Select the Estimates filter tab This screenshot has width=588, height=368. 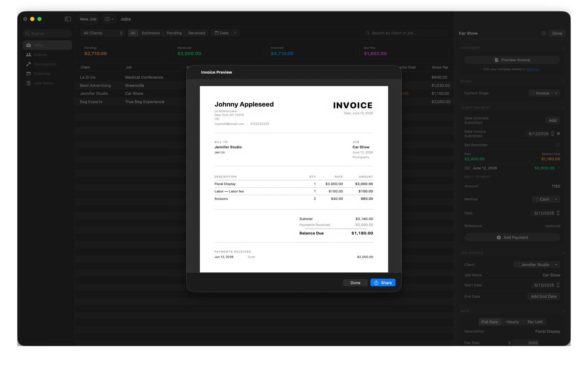[151, 33]
